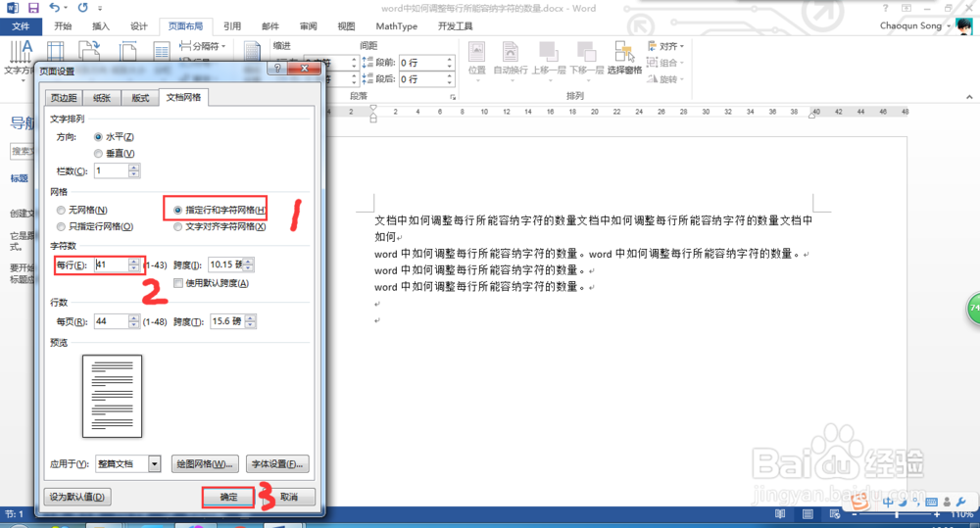
Task: Open paragraph settings dialog launcher
Action: coord(453,98)
